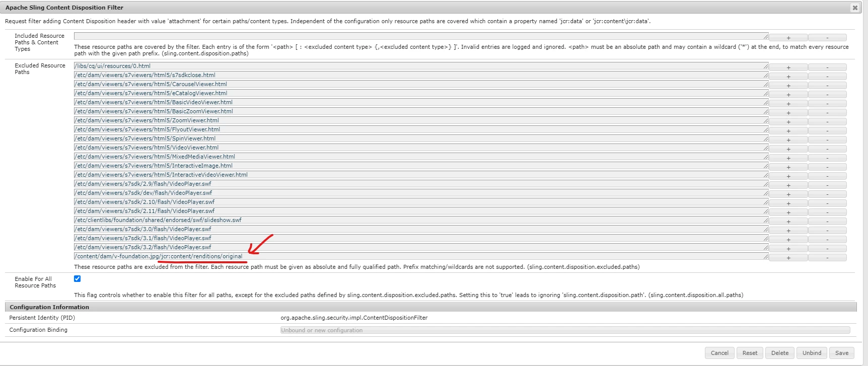Edit the slideshow.swf path field

(x=421, y=220)
